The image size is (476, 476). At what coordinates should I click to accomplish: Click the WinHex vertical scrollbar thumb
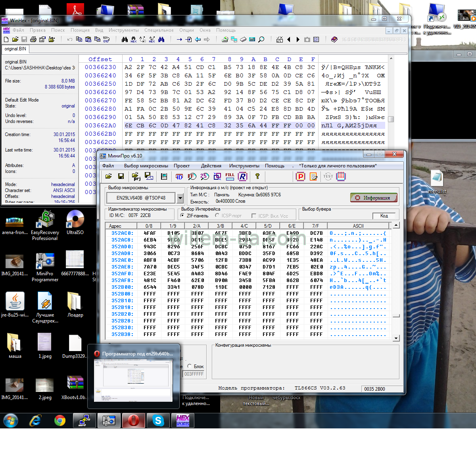point(391,119)
